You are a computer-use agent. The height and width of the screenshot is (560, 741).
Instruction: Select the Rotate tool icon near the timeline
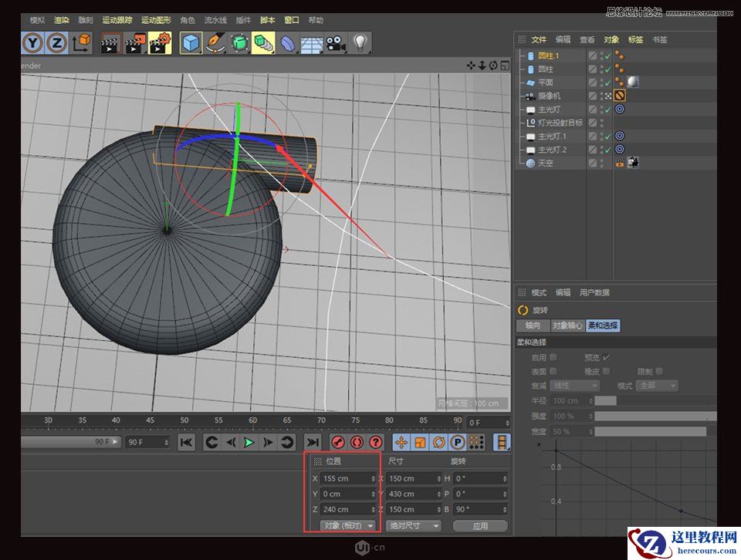tap(439, 442)
